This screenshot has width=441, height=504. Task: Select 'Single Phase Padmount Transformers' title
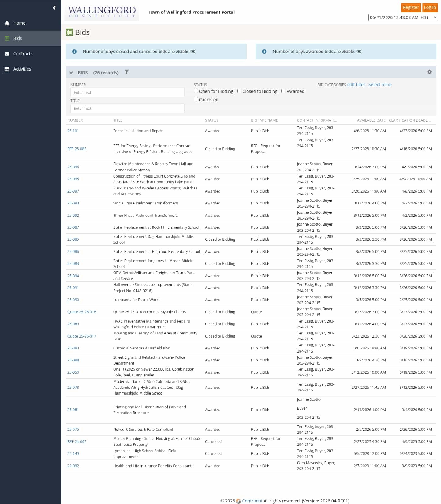tap(145, 203)
